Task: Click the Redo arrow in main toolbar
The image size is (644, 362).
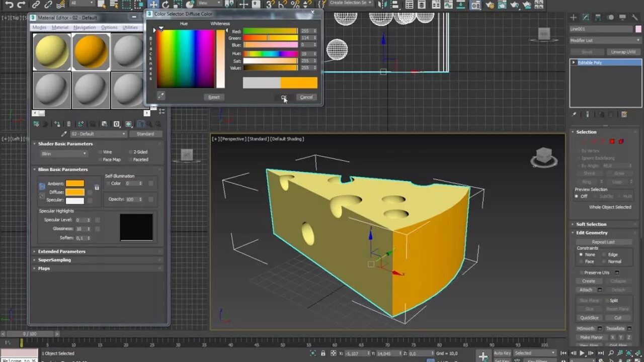Action: pos(22,5)
